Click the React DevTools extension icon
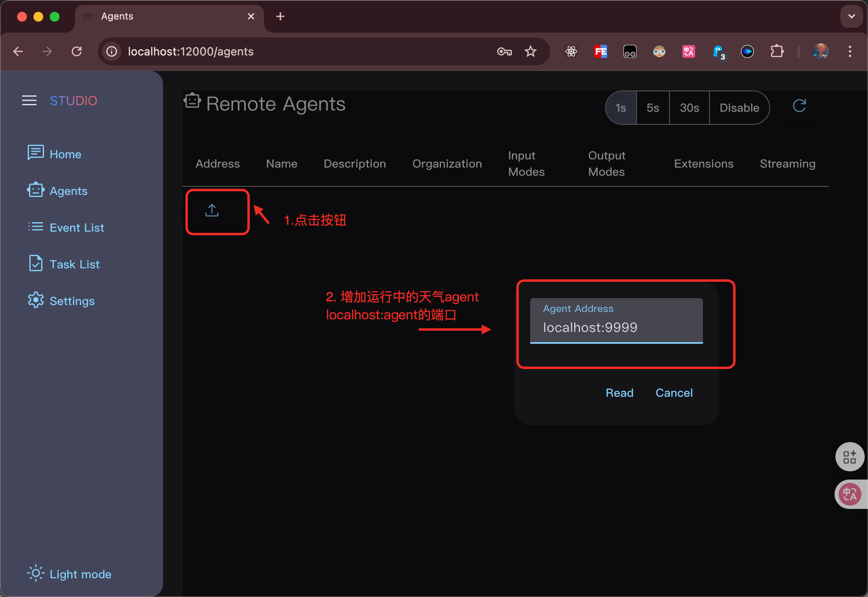Screen dimensions: 868x597 (x=571, y=51)
